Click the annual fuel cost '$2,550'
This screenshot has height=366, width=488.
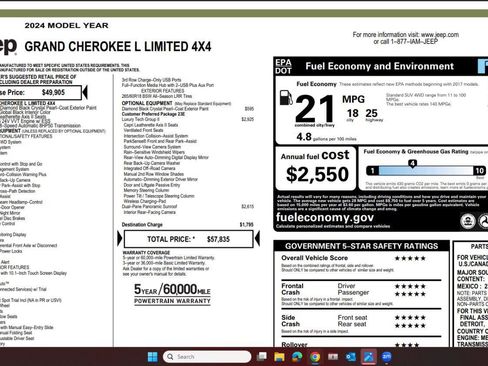pyautogui.click(x=317, y=174)
